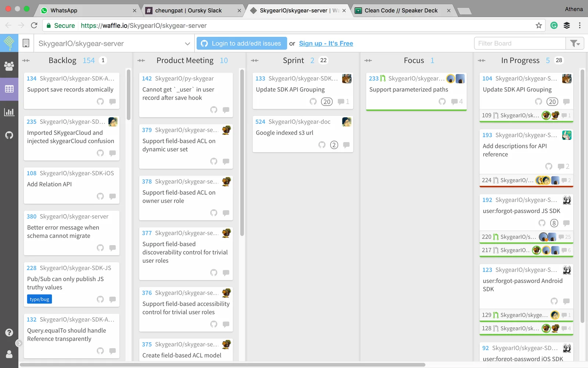
Task: Open pull request number 233 link
Action: tap(374, 78)
